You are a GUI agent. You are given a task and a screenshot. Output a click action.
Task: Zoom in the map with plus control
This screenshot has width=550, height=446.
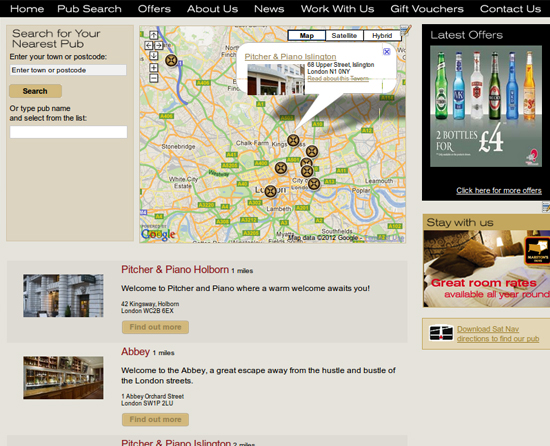click(154, 68)
